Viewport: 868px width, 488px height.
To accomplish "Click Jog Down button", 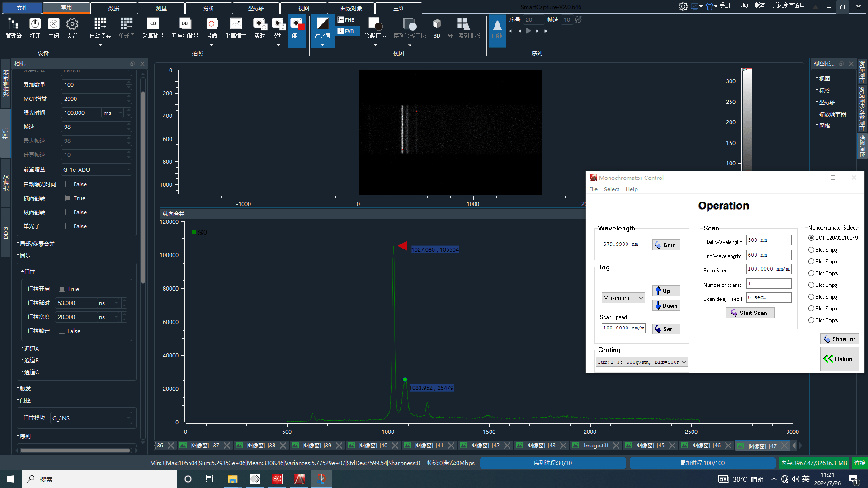I will [666, 306].
